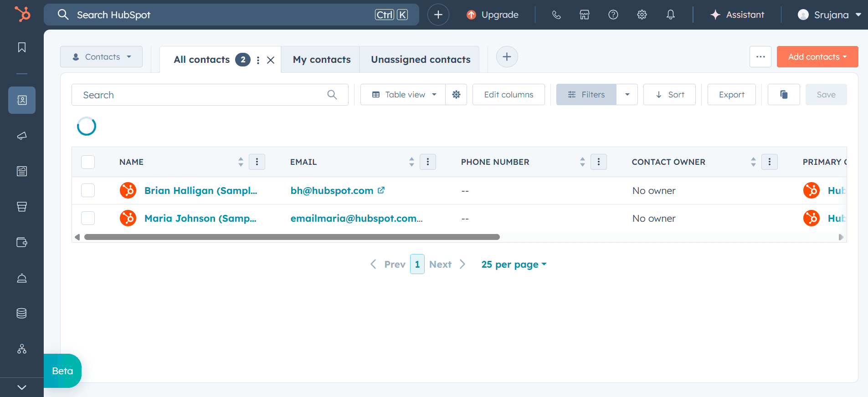Click the magnifier in contacts search
This screenshot has width=868, height=397.
(x=332, y=95)
